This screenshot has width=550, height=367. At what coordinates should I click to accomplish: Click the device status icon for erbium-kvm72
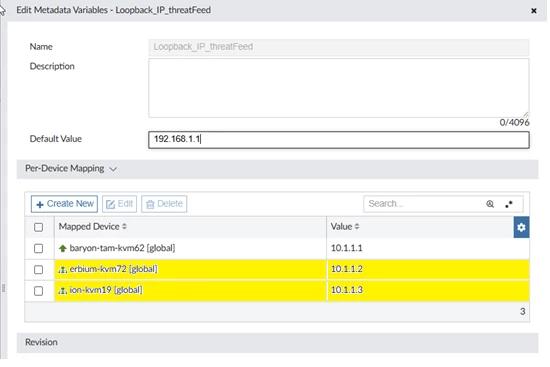coord(63,269)
